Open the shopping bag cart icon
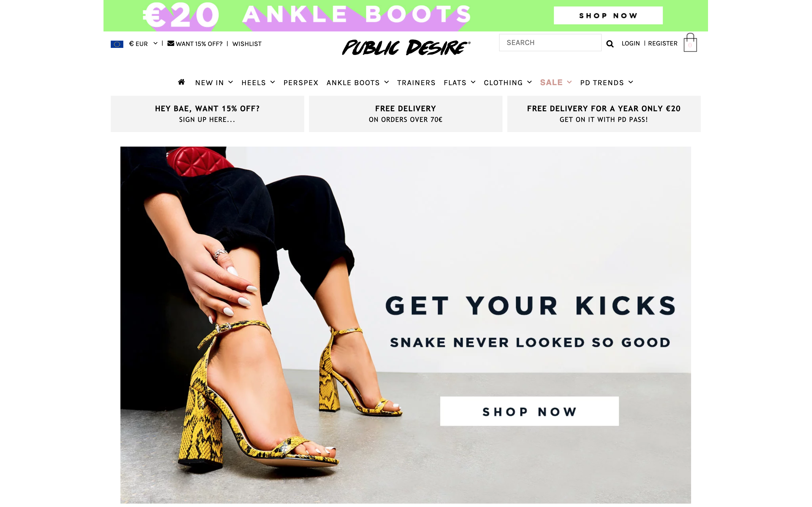This screenshot has height=507, width=812. point(690,43)
